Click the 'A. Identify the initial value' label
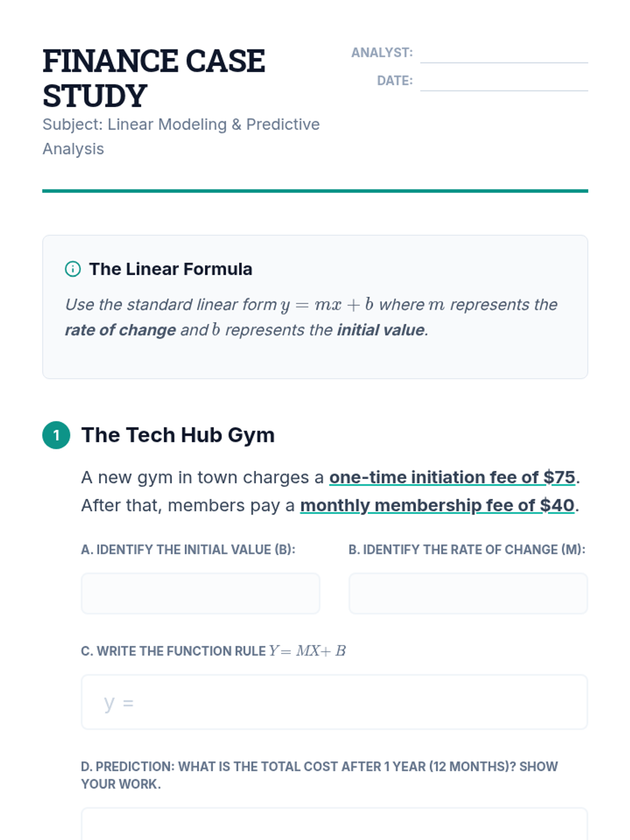 coord(188,550)
